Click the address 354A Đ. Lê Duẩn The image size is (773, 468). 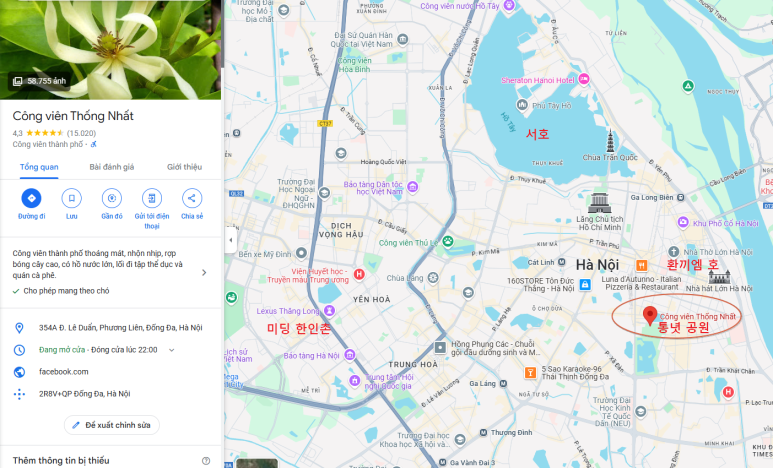[x=121, y=328]
